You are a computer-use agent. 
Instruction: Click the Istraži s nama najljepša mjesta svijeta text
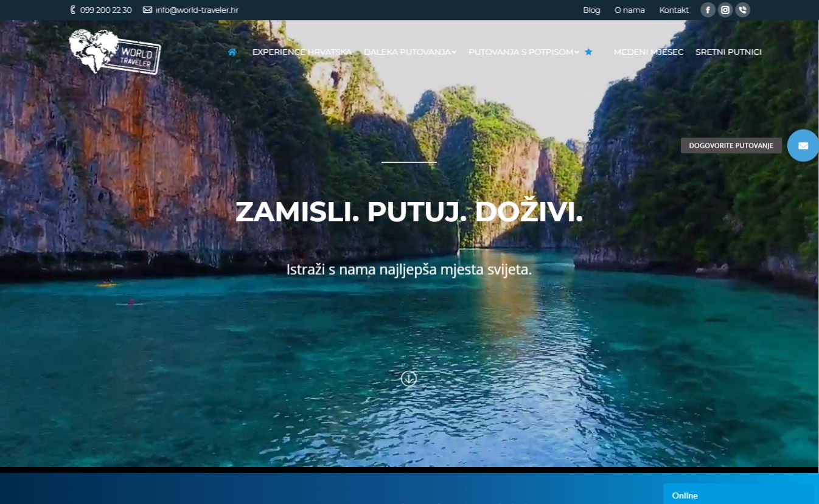[409, 269]
